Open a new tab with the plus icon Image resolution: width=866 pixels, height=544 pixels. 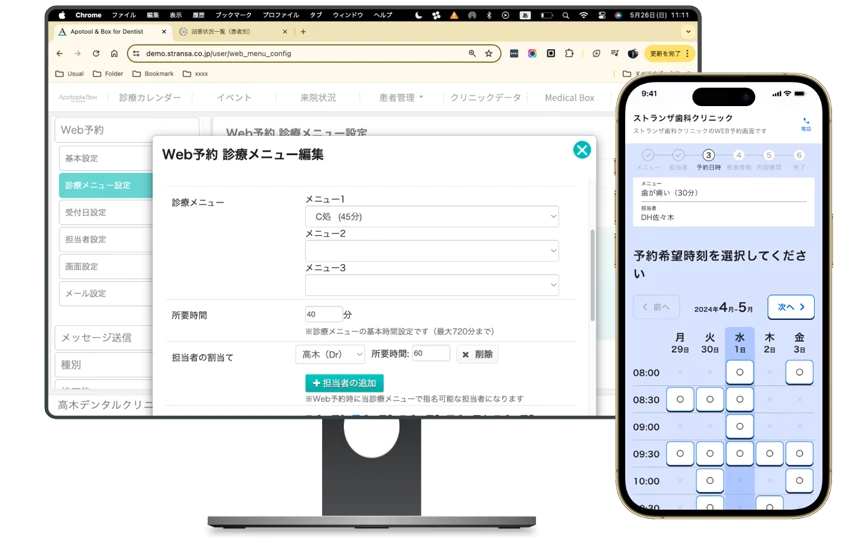click(303, 31)
